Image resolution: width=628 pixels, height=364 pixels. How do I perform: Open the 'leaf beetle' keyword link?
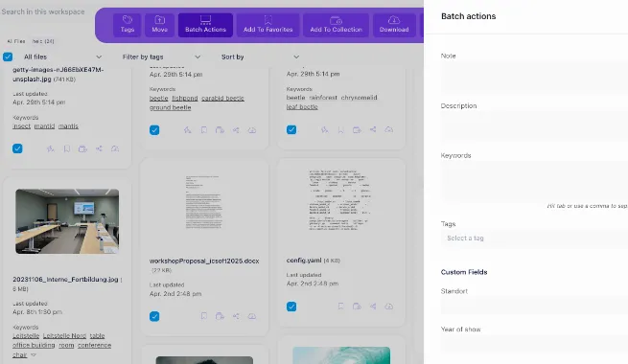pos(302,106)
